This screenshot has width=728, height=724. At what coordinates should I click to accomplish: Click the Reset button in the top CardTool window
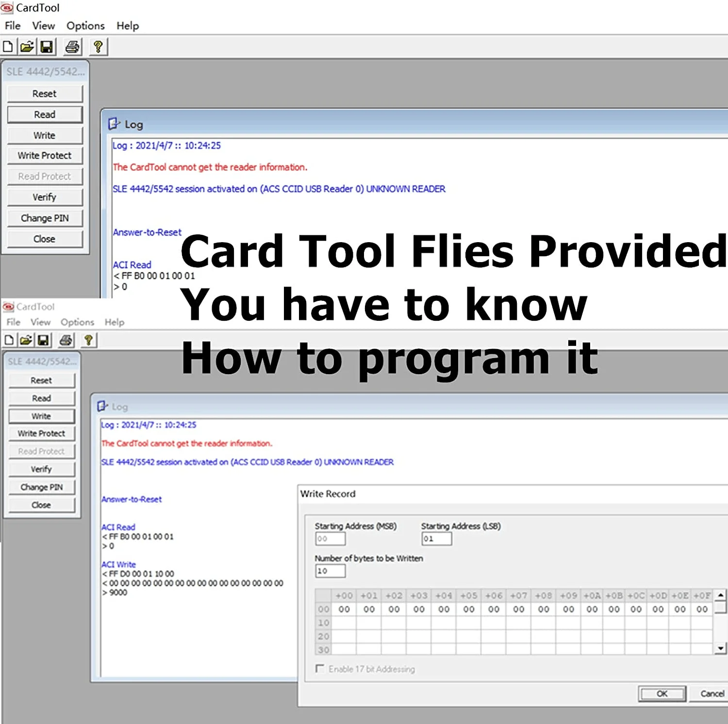[x=45, y=94]
